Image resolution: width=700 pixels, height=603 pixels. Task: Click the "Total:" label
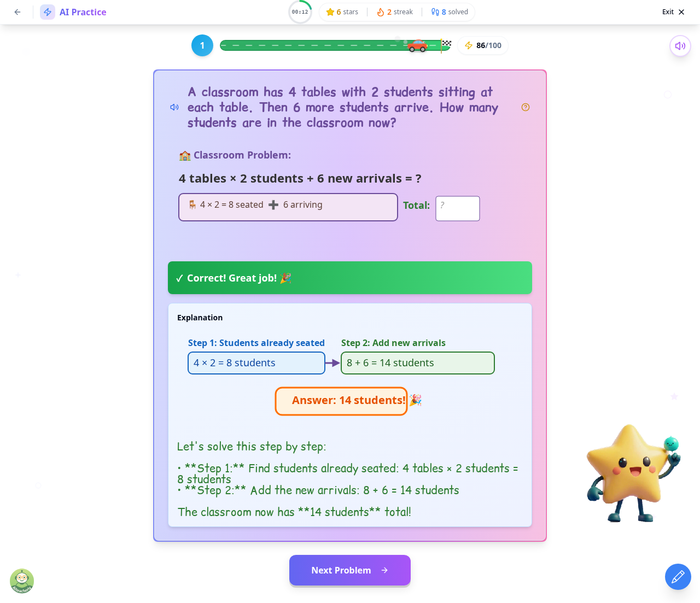click(x=416, y=206)
